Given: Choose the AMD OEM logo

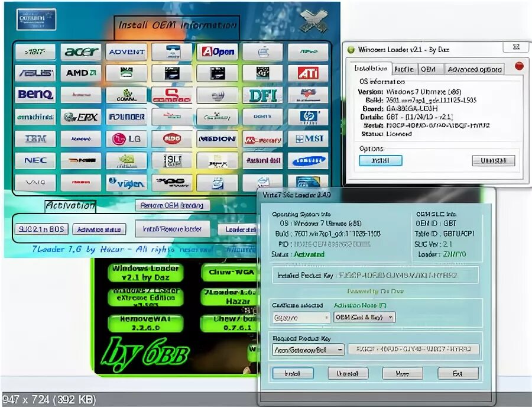Looking at the screenshot, I should [81, 73].
